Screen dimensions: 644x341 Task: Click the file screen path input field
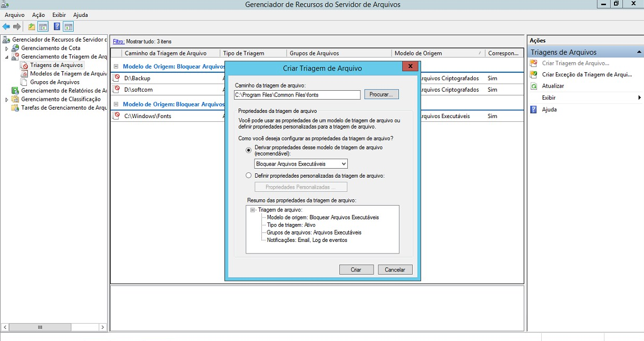(x=297, y=95)
